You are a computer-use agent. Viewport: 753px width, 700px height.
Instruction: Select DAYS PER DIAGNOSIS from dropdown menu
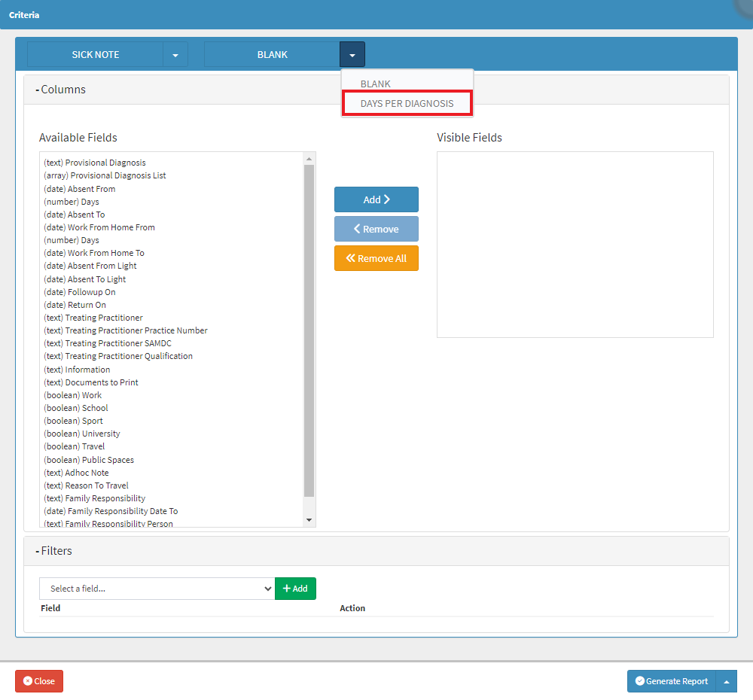pos(407,103)
